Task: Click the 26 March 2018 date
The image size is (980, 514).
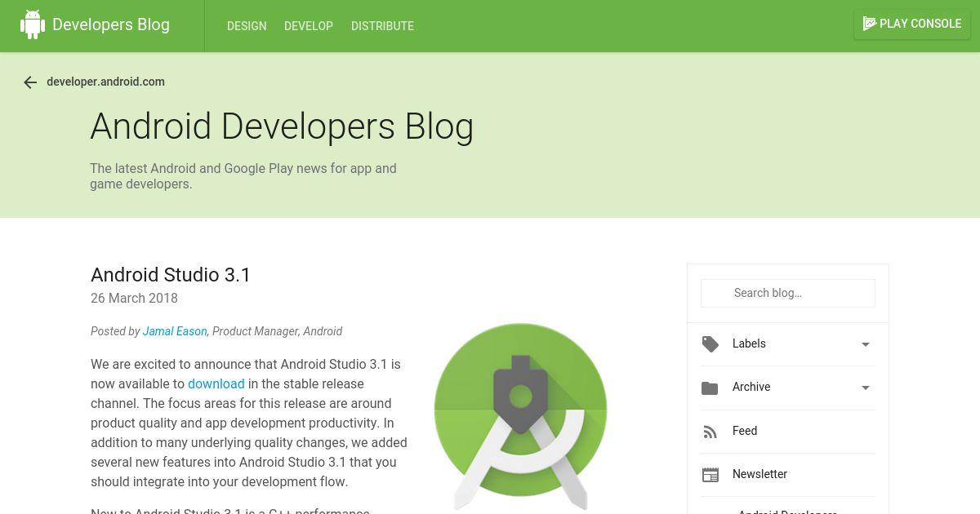Action: pyautogui.click(x=134, y=299)
